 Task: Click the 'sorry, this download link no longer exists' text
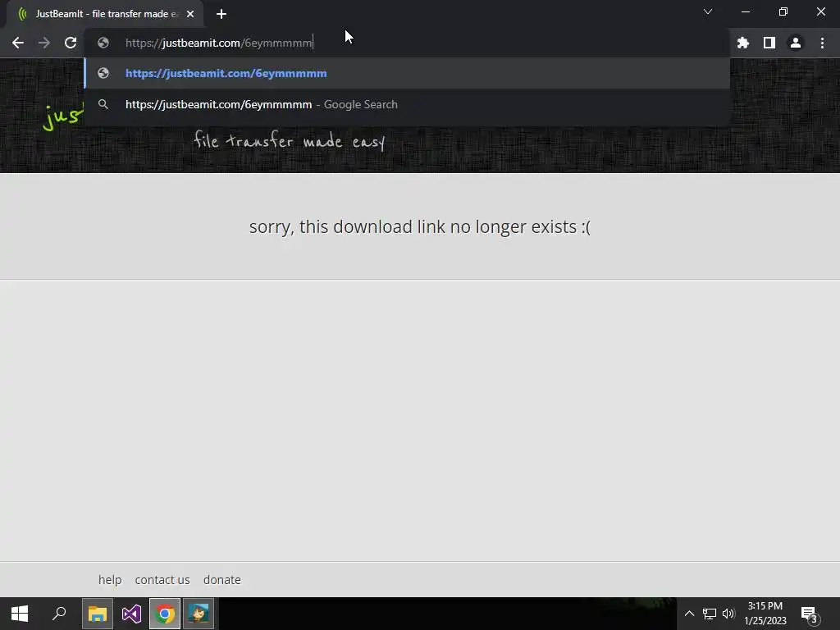420,226
